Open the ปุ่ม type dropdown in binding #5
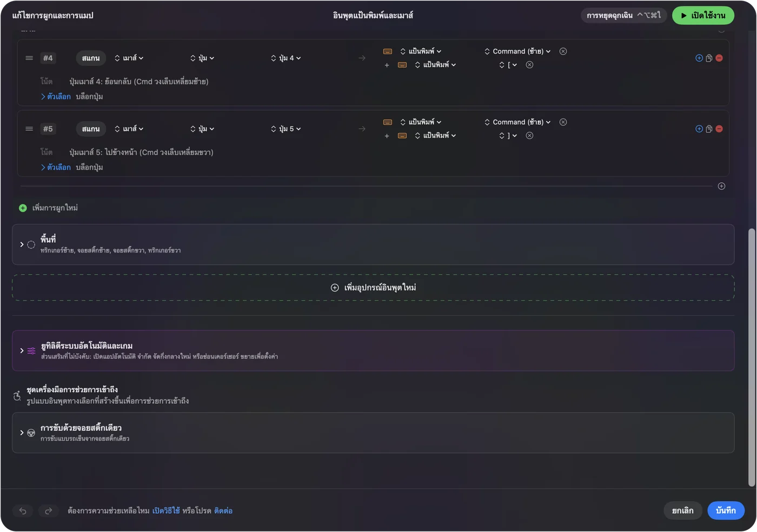 click(202, 129)
